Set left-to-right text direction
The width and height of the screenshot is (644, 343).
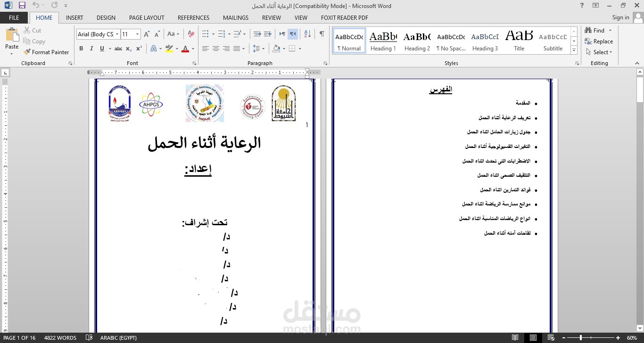point(282,34)
